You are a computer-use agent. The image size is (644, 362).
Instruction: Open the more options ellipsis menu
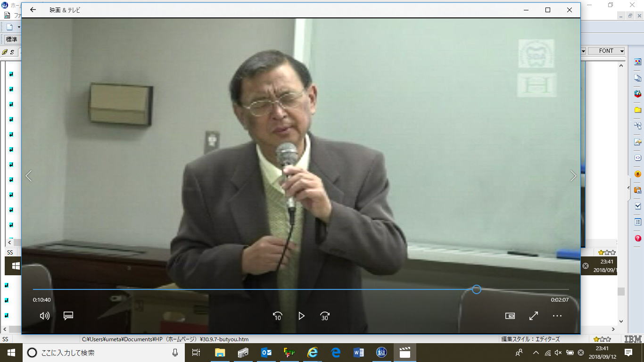pos(557,316)
